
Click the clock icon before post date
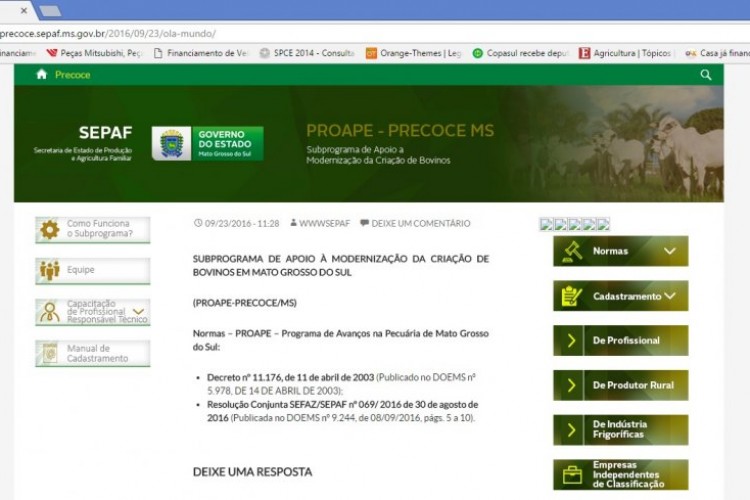198,223
